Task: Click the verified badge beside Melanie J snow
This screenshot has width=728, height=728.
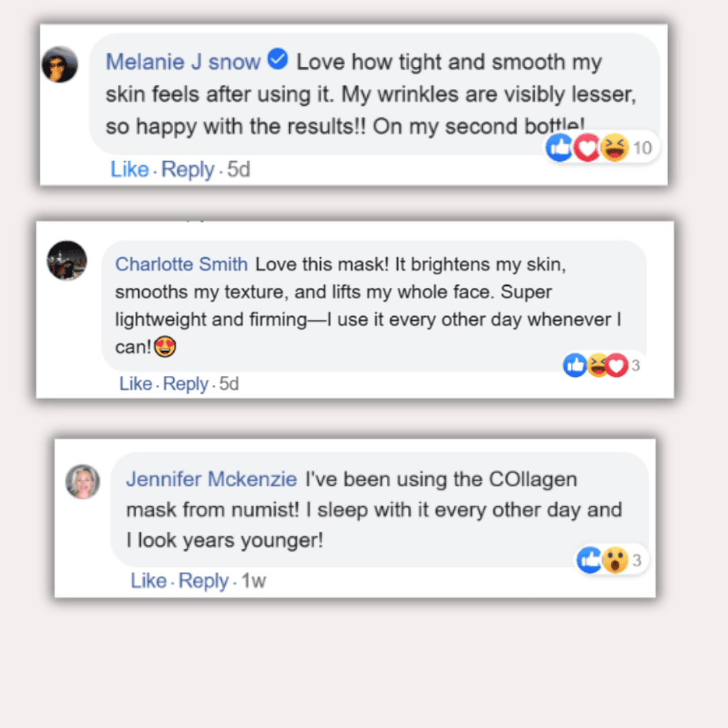Action: (x=278, y=61)
